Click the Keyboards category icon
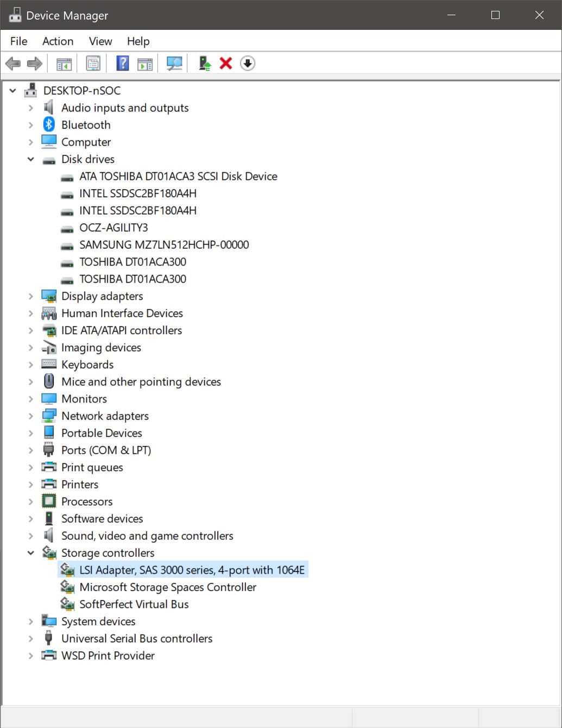The height and width of the screenshot is (728, 562). (49, 364)
